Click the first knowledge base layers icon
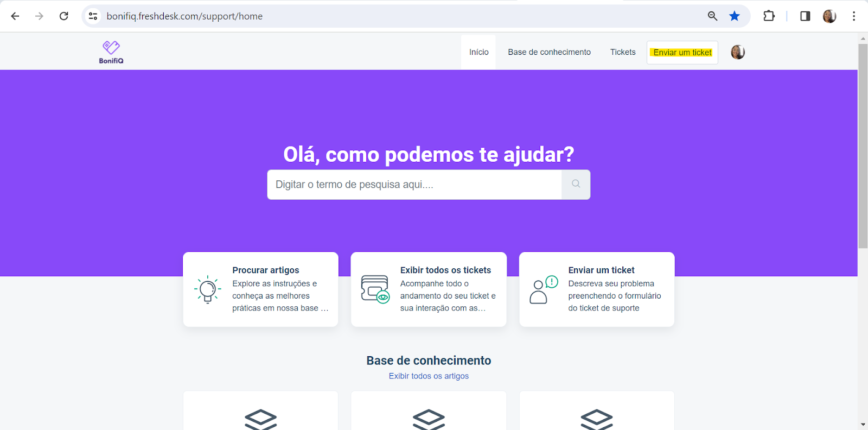The image size is (868, 430). coord(261,420)
